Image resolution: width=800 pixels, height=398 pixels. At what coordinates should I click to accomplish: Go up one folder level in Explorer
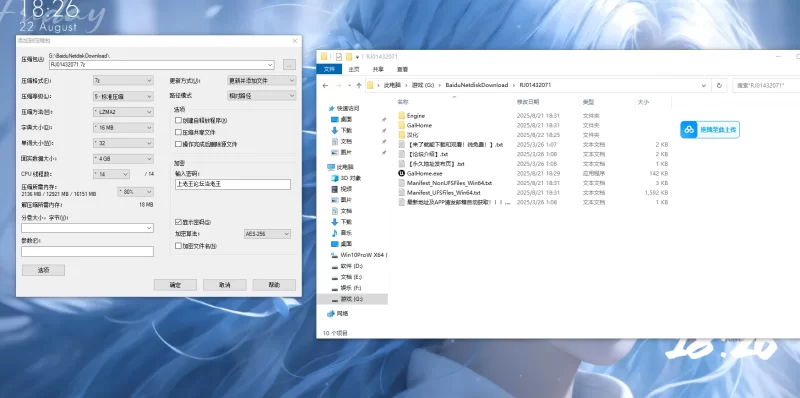point(359,85)
